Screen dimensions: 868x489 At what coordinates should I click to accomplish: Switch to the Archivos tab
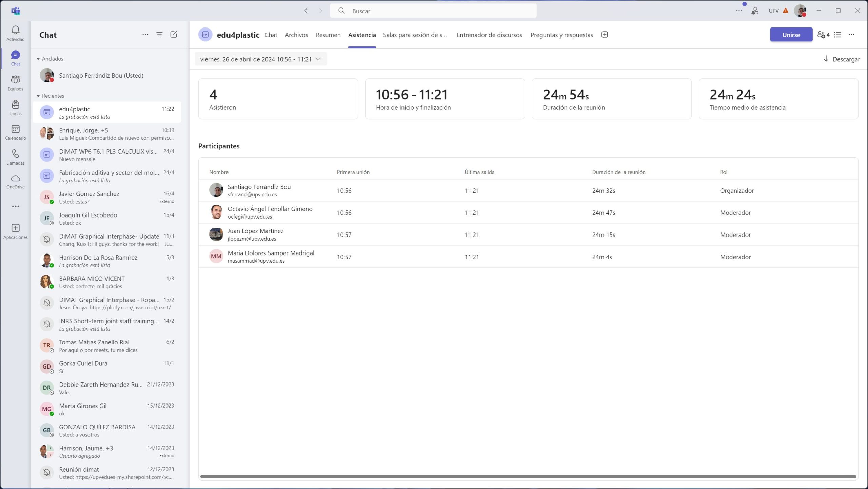pos(296,35)
